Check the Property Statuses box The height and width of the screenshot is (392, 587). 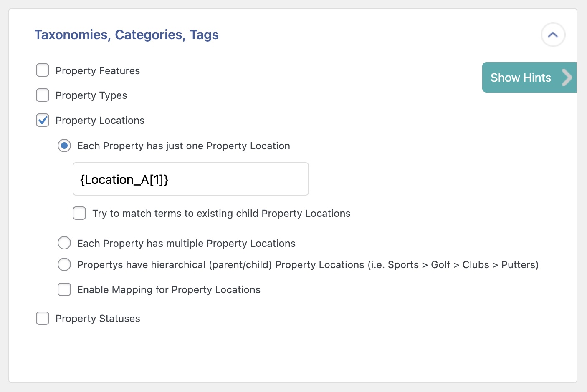(x=43, y=318)
